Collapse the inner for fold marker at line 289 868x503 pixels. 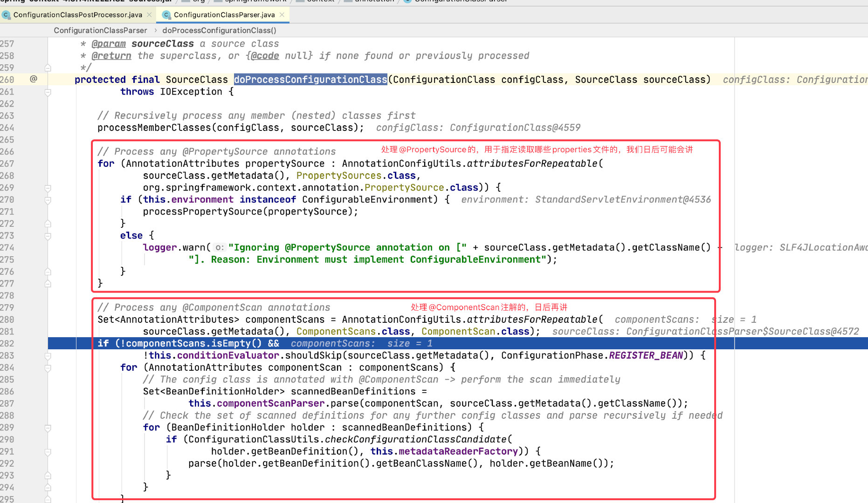[48, 428]
